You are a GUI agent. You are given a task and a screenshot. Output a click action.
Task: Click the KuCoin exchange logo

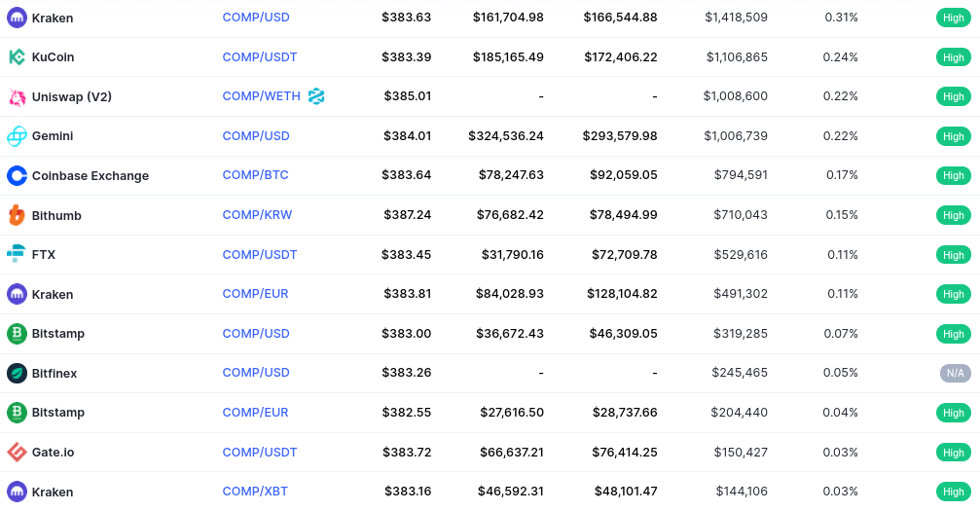[17, 56]
